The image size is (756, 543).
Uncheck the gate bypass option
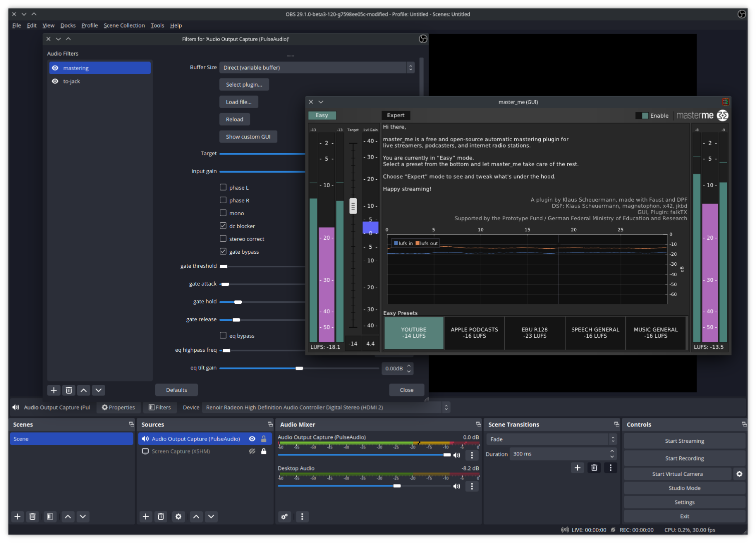coord(223,251)
